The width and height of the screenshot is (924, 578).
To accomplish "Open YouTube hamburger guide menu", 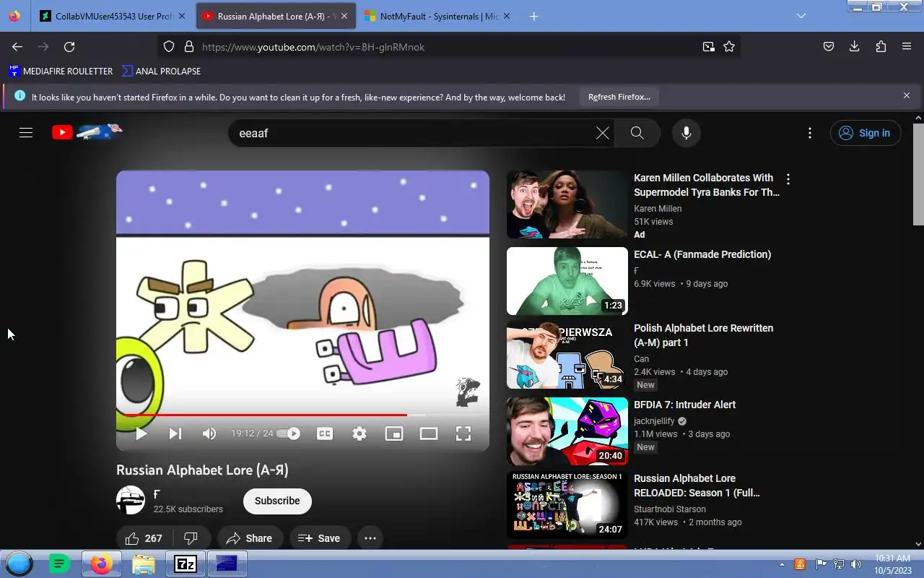I will [x=26, y=133].
